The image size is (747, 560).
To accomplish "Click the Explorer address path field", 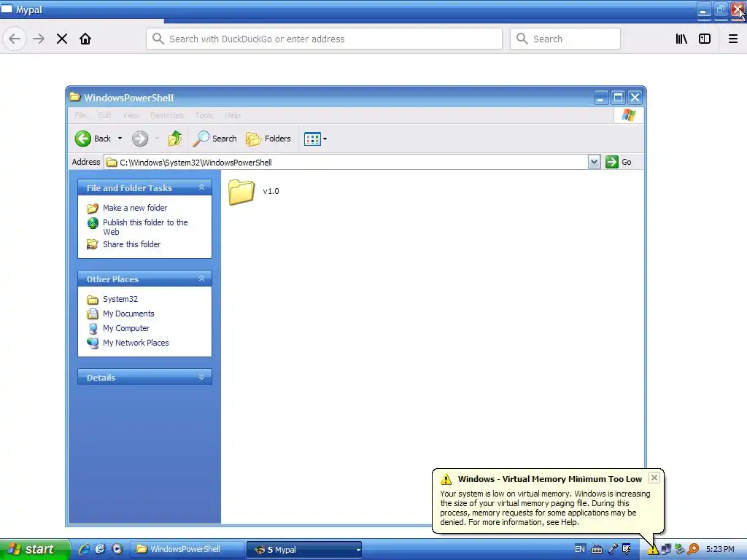I will pyautogui.click(x=347, y=163).
